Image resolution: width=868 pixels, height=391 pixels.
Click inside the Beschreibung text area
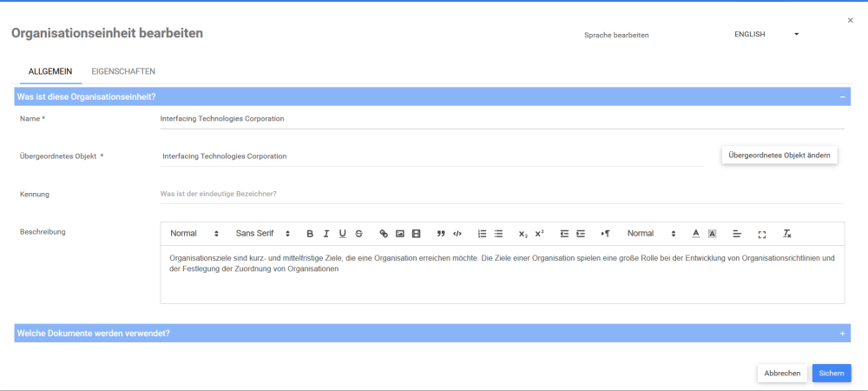coord(502,275)
